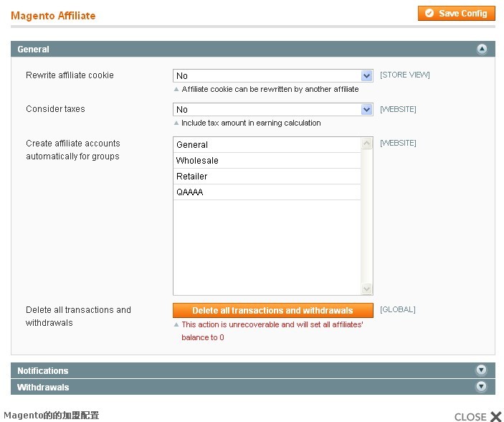Click Delete all transactions and withdrawals button
The image size is (504, 422).
273,310
